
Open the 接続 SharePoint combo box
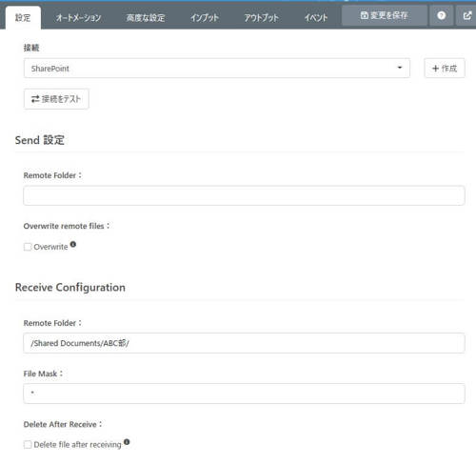pyautogui.click(x=217, y=68)
